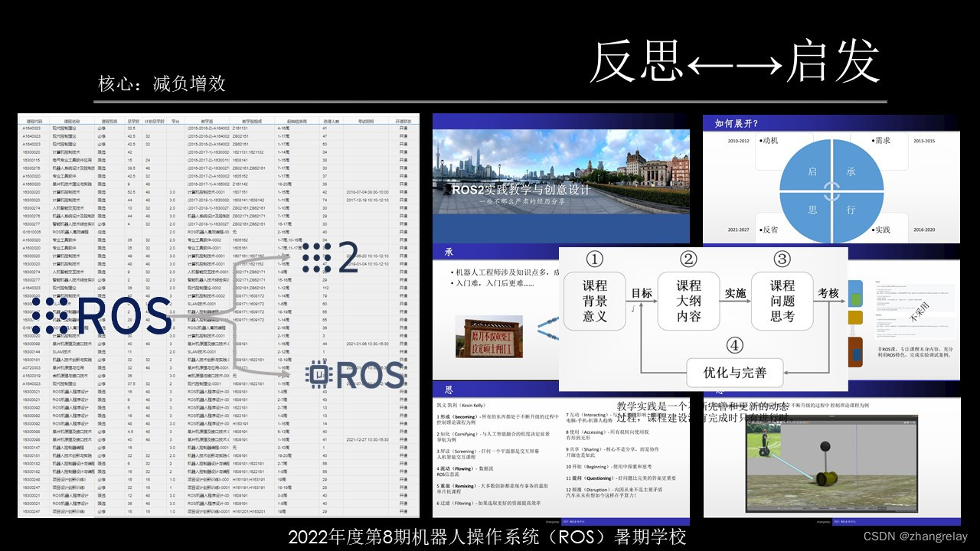Click circled number ① in flow diagram
The image size is (980, 551).
coord(594,259)
